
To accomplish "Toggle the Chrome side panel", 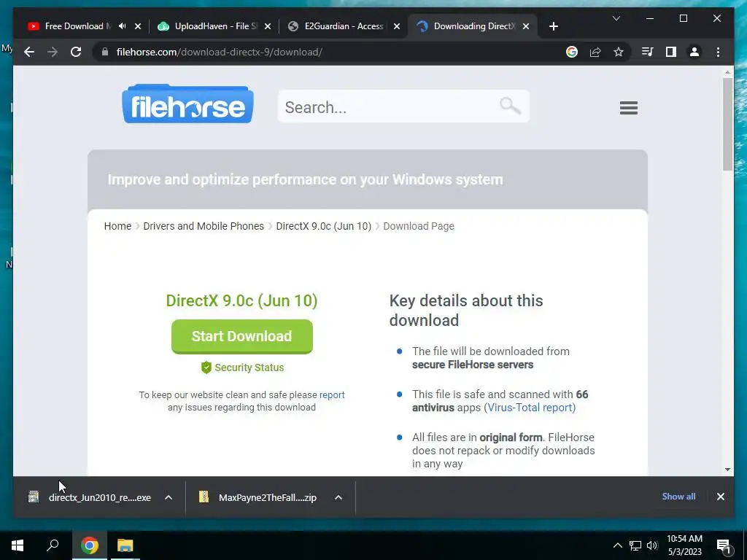I will [671, 52].
